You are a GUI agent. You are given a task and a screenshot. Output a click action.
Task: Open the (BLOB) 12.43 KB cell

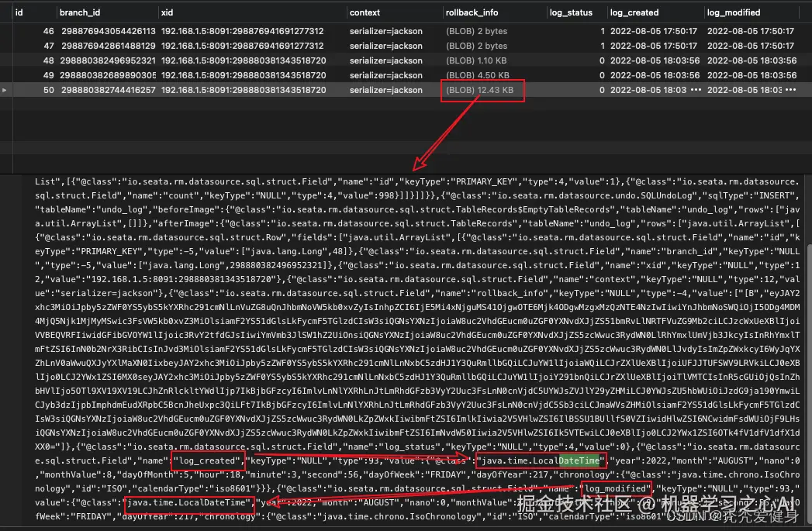(479, 90)
